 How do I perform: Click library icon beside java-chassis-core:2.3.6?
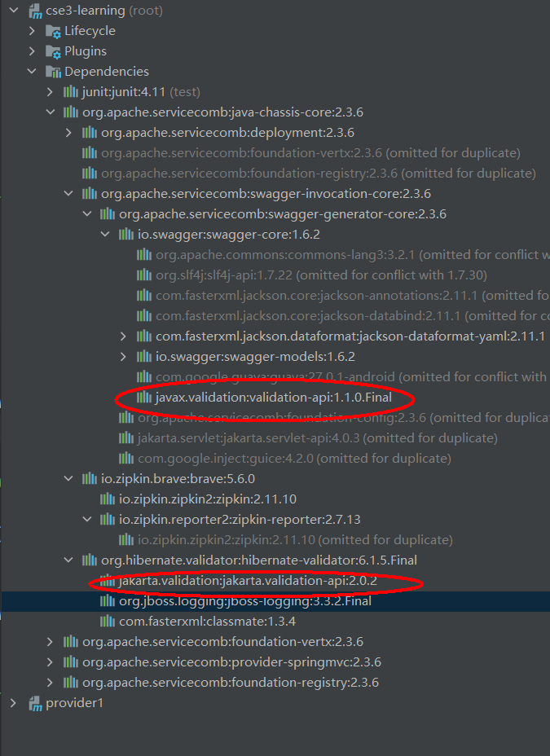click(71, 112)
